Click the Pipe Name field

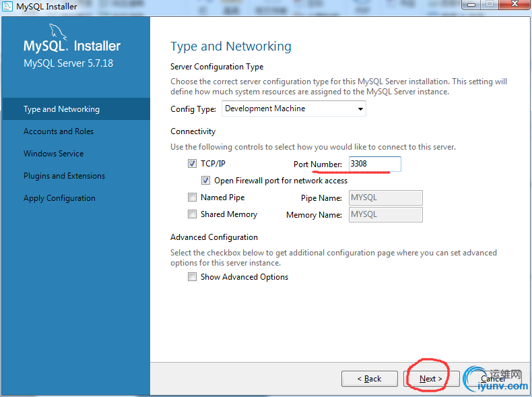[x=386, y=197]
